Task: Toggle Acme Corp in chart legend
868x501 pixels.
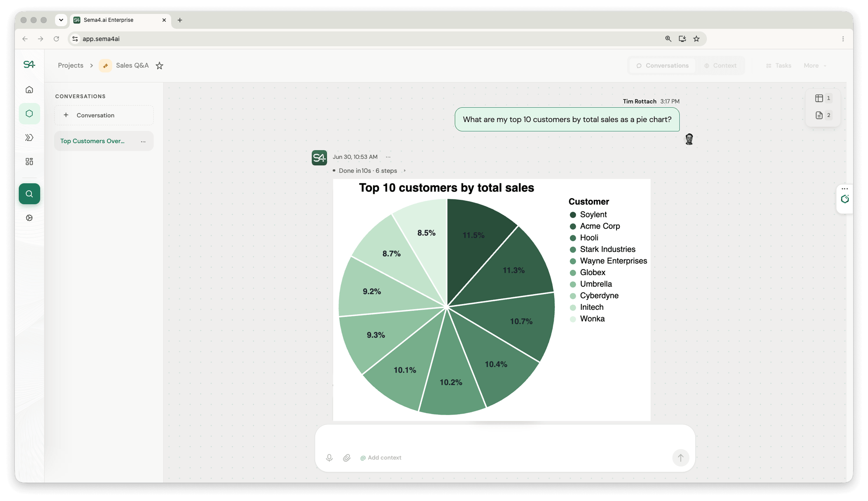Action: point(594,226)
